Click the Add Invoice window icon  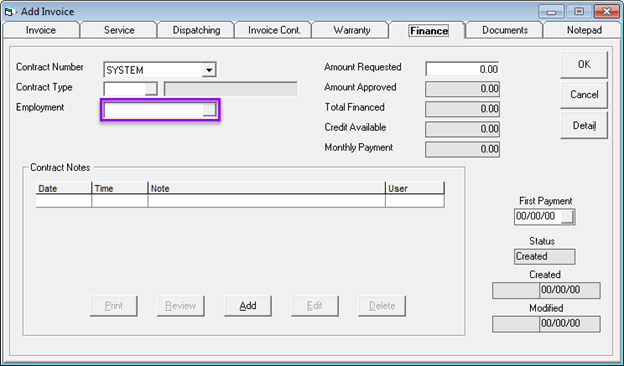tap(9, 12)
